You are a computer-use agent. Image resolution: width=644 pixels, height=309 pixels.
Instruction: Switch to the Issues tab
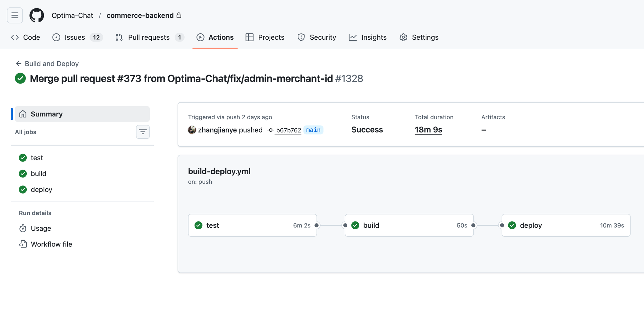(x=78, y=37)
